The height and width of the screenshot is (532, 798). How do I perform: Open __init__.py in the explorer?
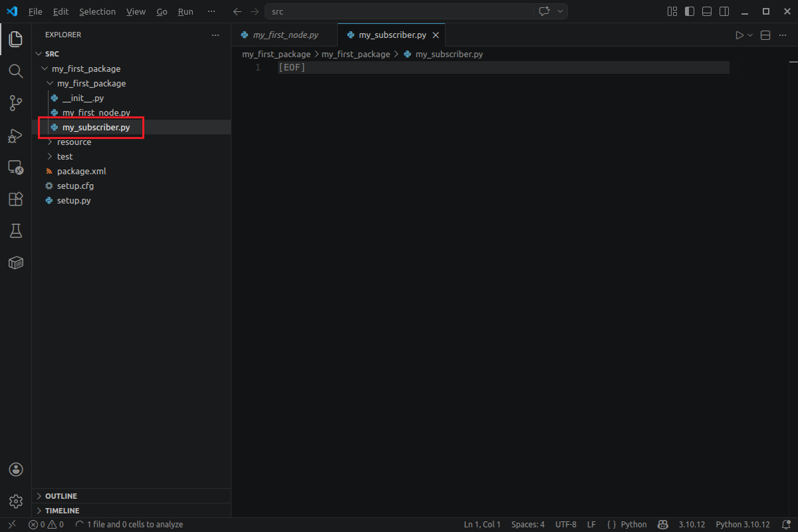point(132,98)
